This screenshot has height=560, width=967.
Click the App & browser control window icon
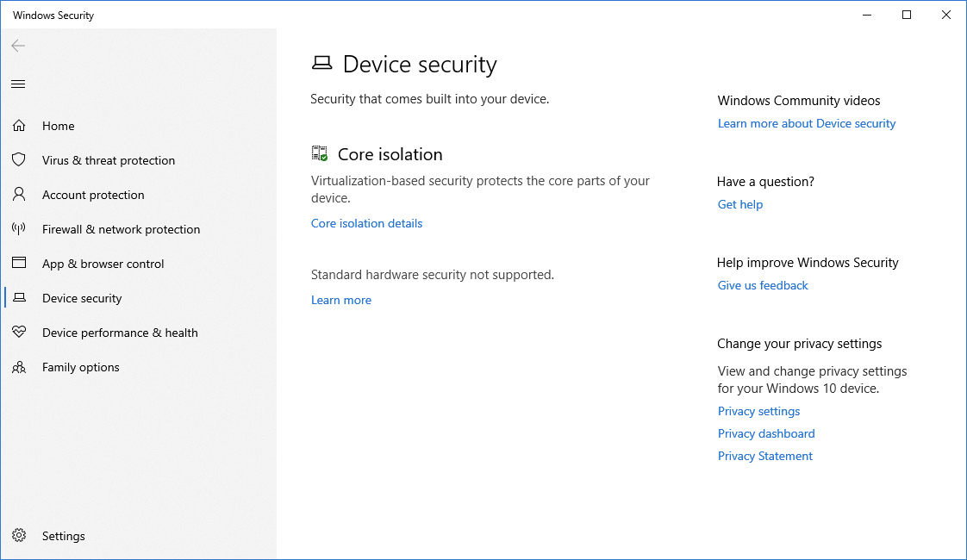point(19,264)
